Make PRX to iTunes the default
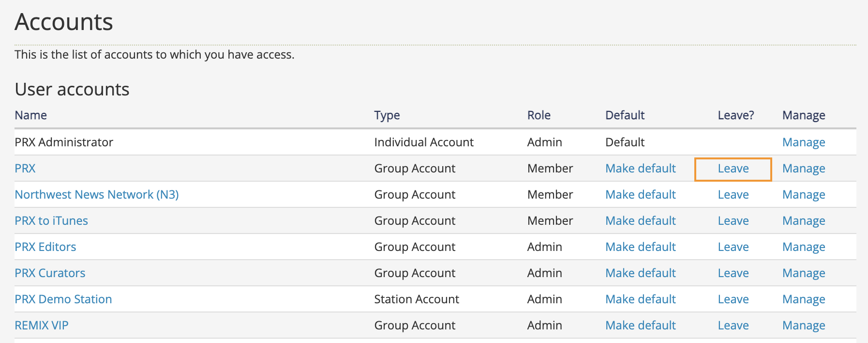 [641, 220]
